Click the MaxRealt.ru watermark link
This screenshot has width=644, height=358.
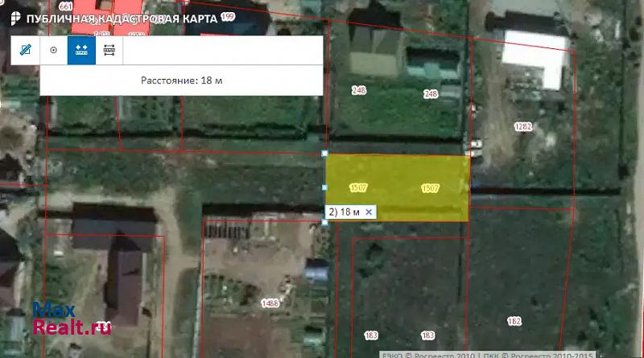click(71, 319)
